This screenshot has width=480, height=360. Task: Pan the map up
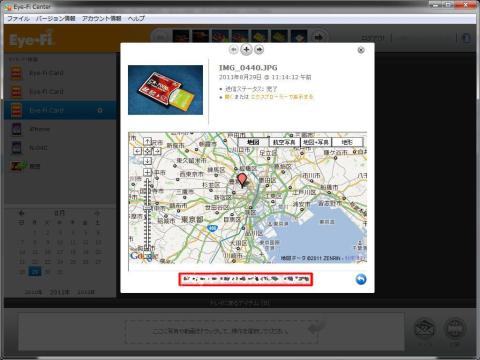(147, 141)
